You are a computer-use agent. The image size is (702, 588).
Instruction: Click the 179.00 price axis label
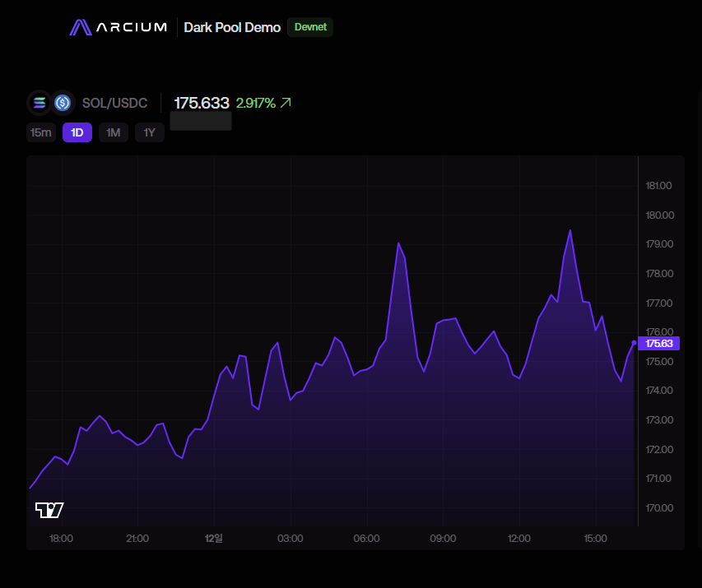click(x=659, y=244)
